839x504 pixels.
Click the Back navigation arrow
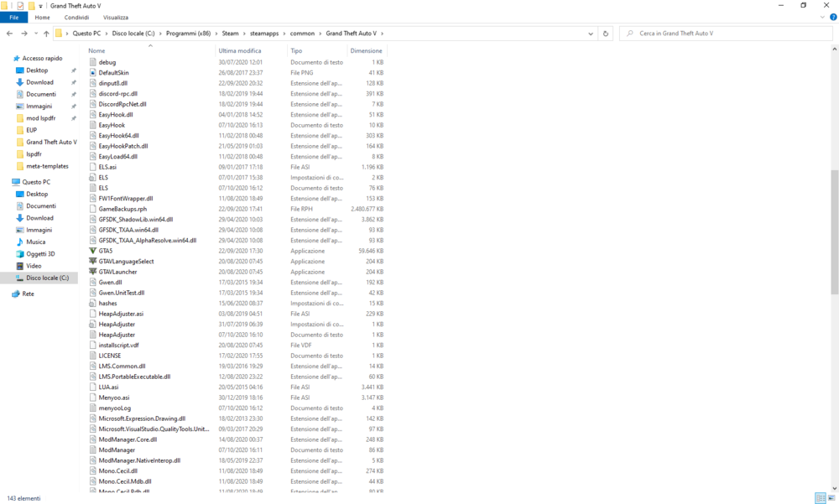(9, 34)
